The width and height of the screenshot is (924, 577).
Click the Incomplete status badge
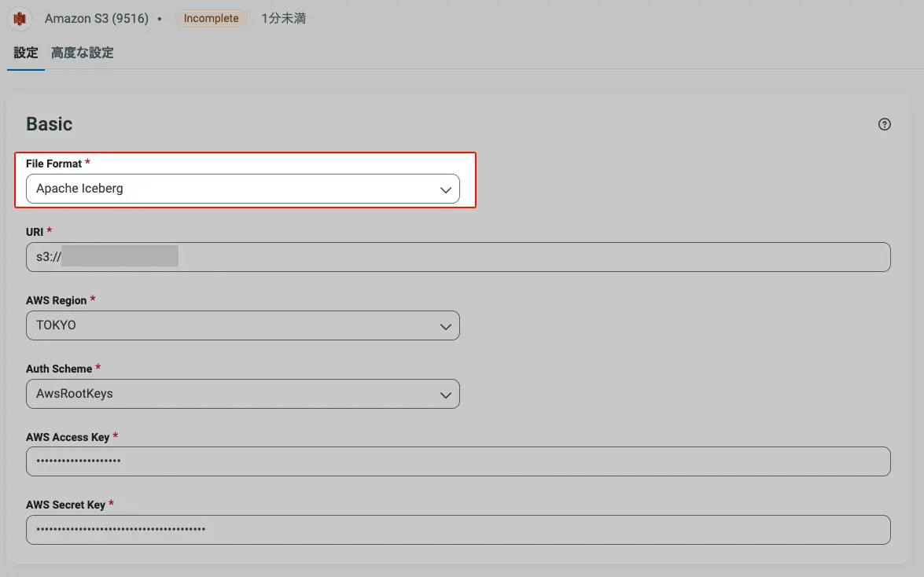click(211, 18)
